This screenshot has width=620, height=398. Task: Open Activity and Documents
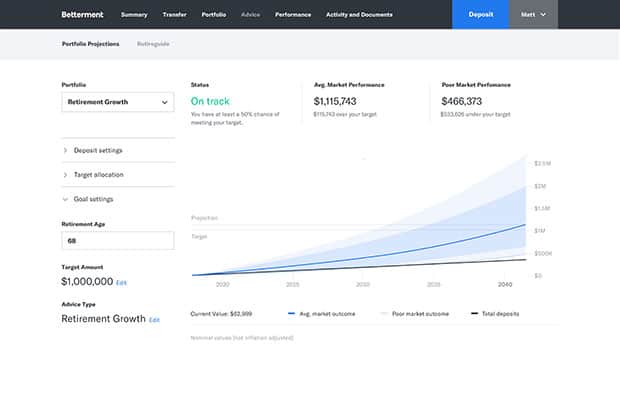pyautogui.click(x=359, y=15)
